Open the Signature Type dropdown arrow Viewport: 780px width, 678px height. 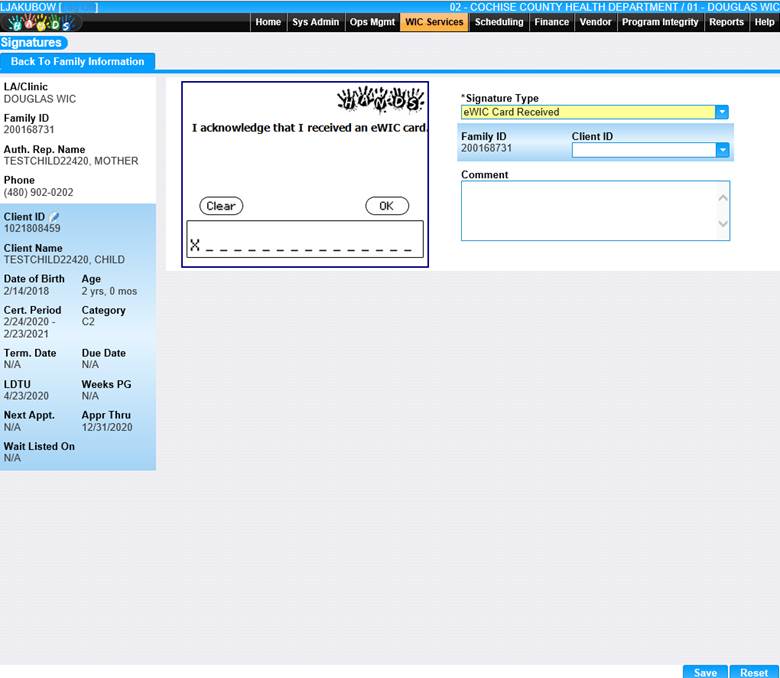pyautogui.click(x=722, y=112)
